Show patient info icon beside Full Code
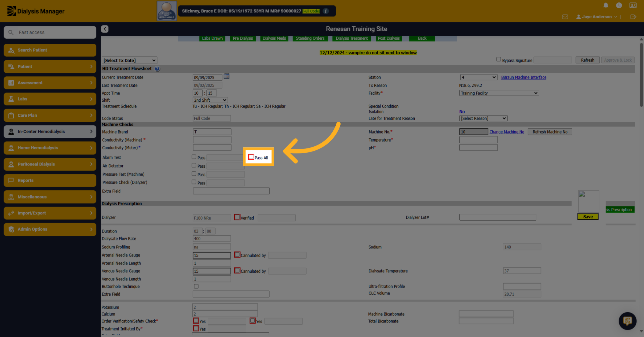644x337 pixels. point(326,11)
